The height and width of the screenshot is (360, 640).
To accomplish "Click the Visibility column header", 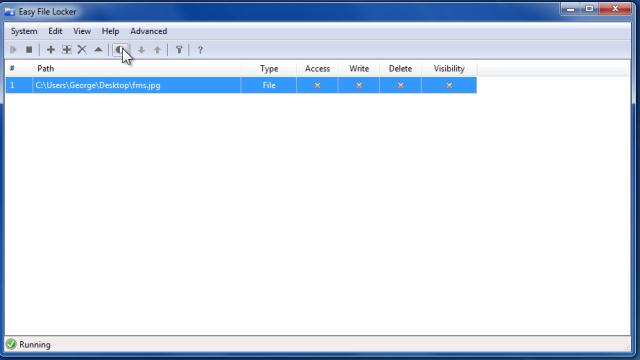I will click(x=449, y=69).
